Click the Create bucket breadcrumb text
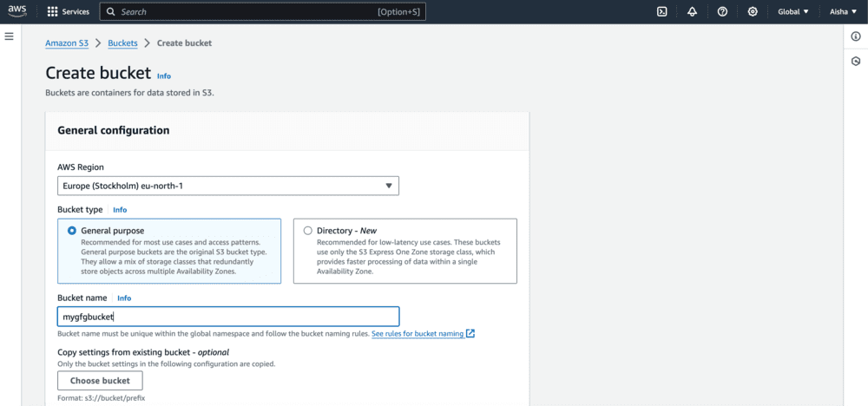The image size is (868, 406). pyautogui.click(x=184, y=43)
